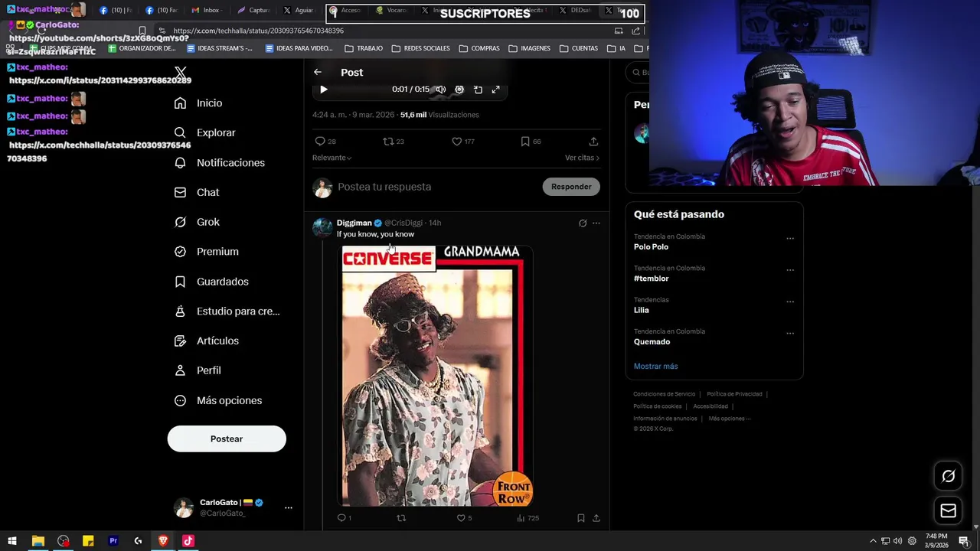This screenshot has height=551, width=980.
Task: Open Perfil in the sidebar
Action: 198,370
